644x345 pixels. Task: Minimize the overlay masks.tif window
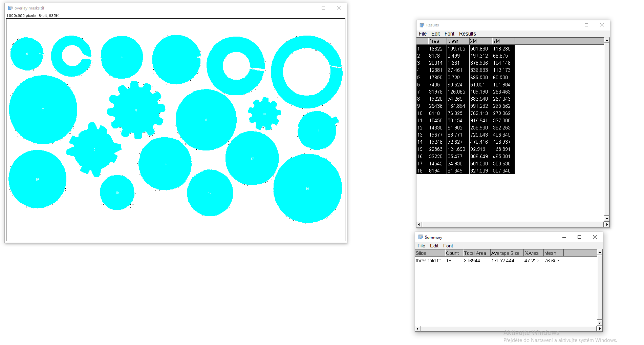click(x=308, y=8)
